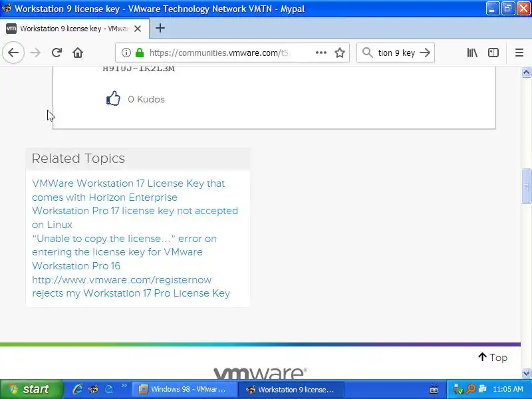
Task: Jump to Top of page
Action: (493, 357)
